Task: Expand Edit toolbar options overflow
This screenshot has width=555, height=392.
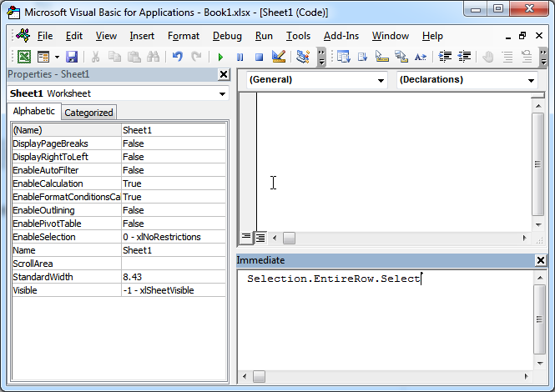Action: [543, 57]
